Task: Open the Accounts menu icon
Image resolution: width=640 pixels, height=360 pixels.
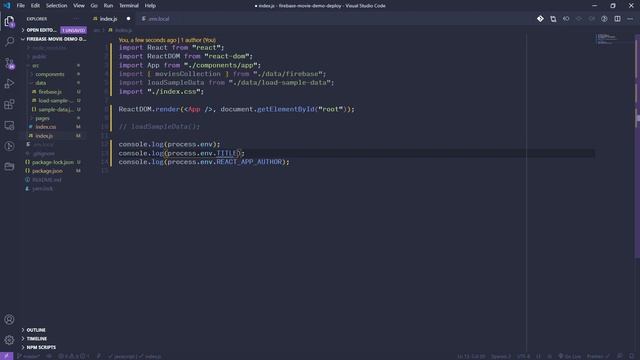Action: (x=9, y=319)
